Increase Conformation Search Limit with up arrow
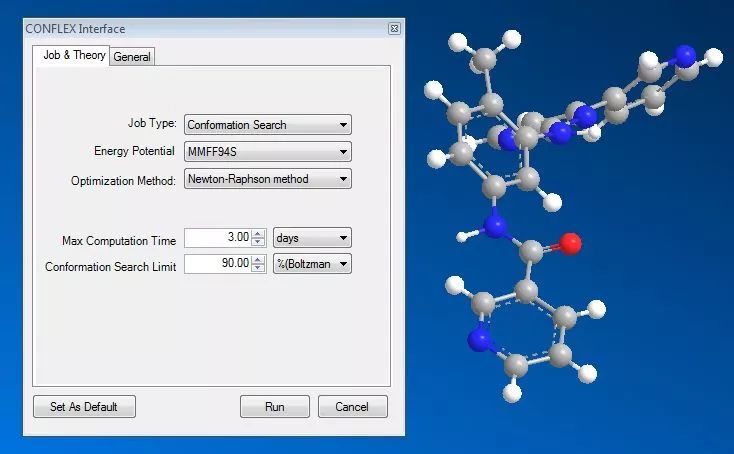 [258, 259]
